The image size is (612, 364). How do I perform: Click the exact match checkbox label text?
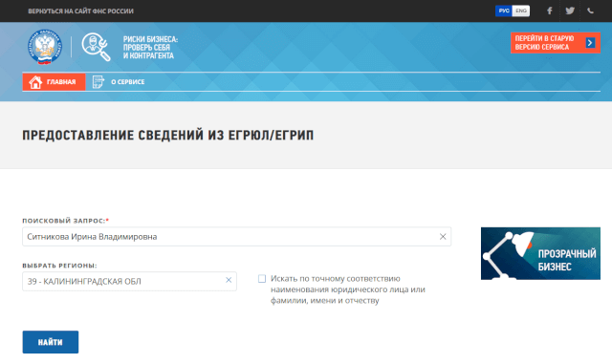(348, 289)
